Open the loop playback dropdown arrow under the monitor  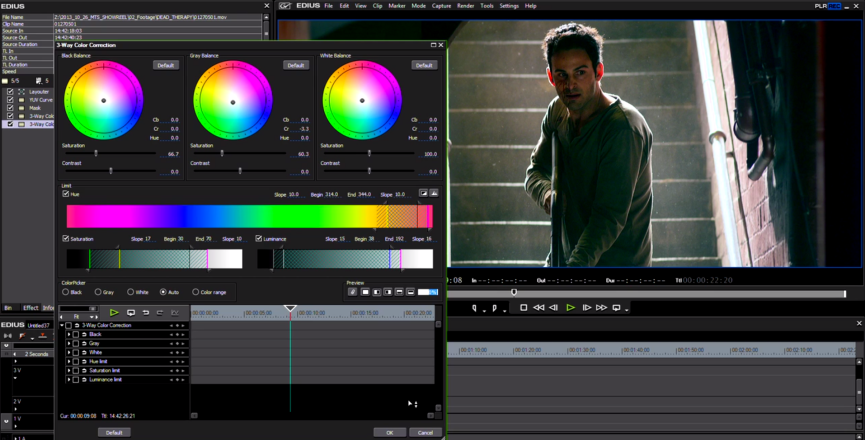pos(627,310)
